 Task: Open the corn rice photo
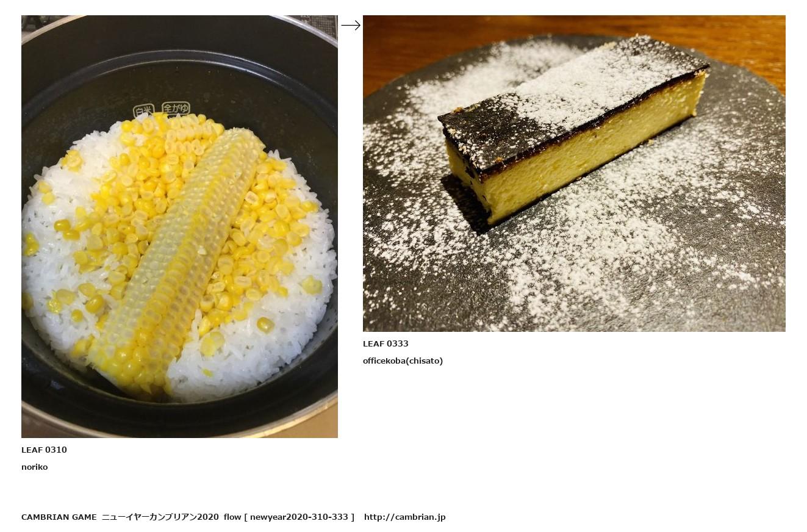pos(179,226)
